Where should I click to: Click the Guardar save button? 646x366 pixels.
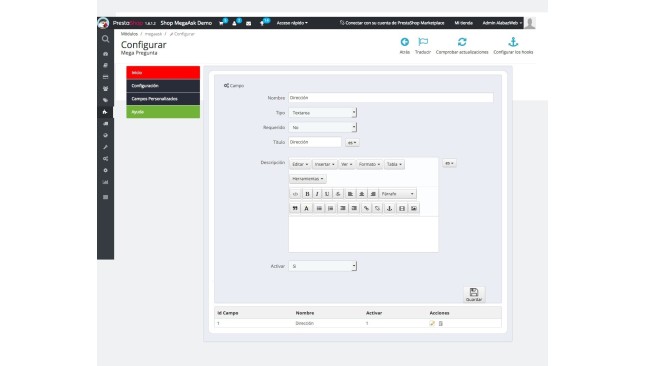point(474,295)
